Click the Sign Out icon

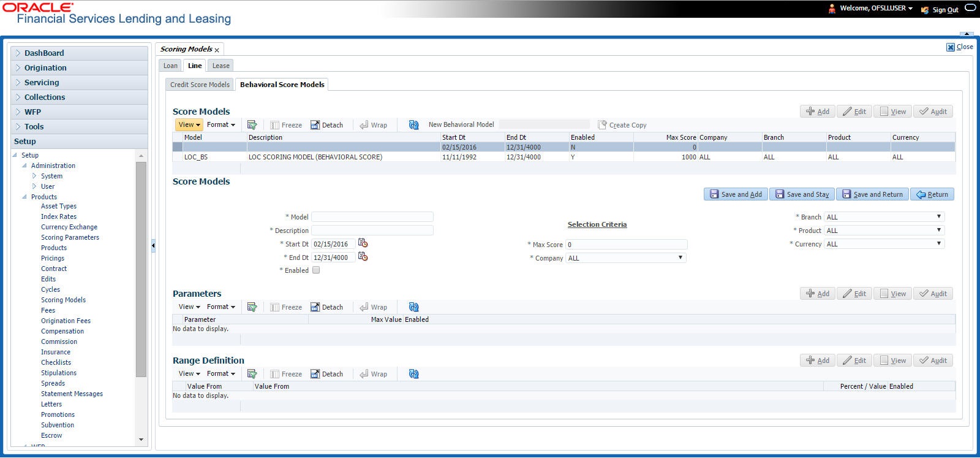(925, 9)
